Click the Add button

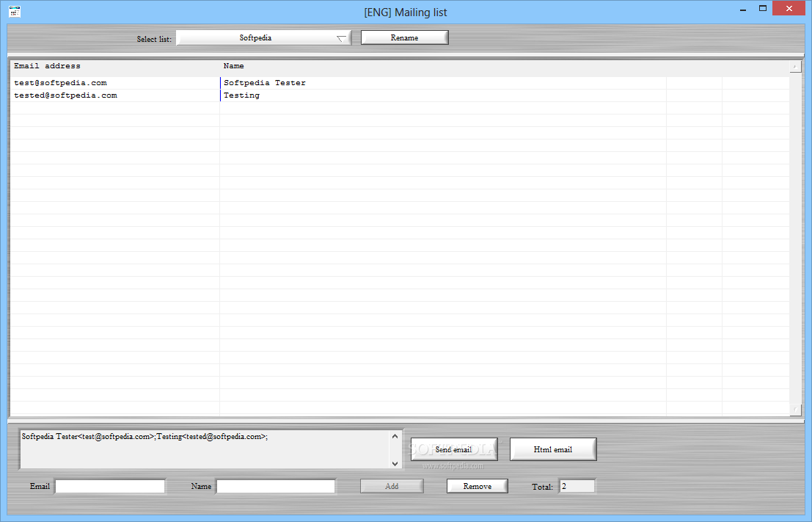click(x=392, y=486)
